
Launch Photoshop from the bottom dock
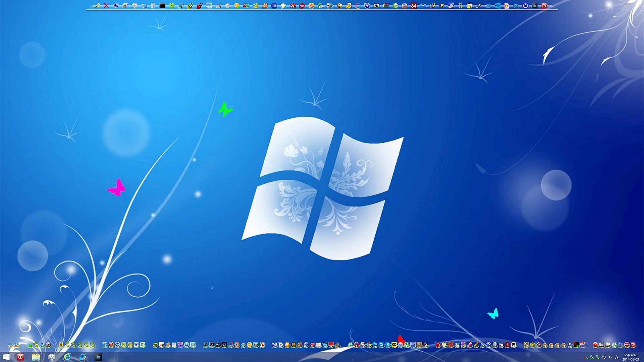205,345
